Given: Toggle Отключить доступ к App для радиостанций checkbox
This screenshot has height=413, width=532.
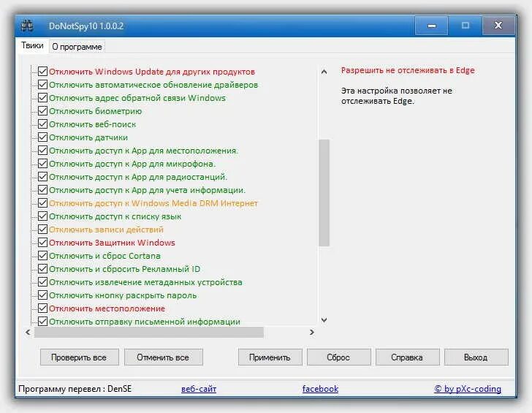Looking at the screenshot, I should pyautogui.click(x=42, y=177).
